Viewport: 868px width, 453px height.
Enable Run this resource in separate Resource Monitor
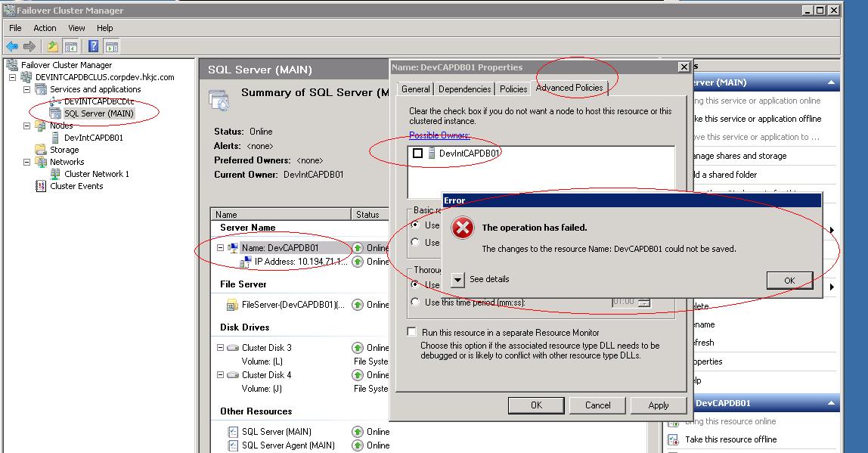[x=412, y=330]
